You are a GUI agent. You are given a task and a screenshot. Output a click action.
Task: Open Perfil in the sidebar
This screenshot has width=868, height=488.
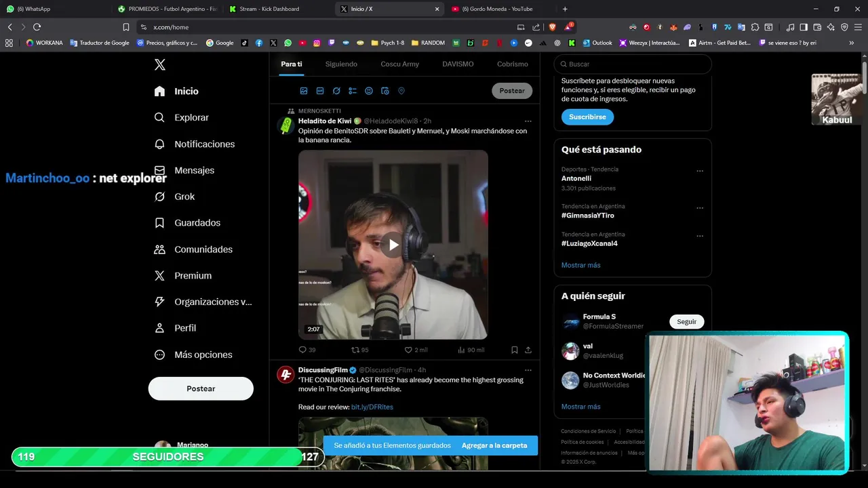click(175, 328)
